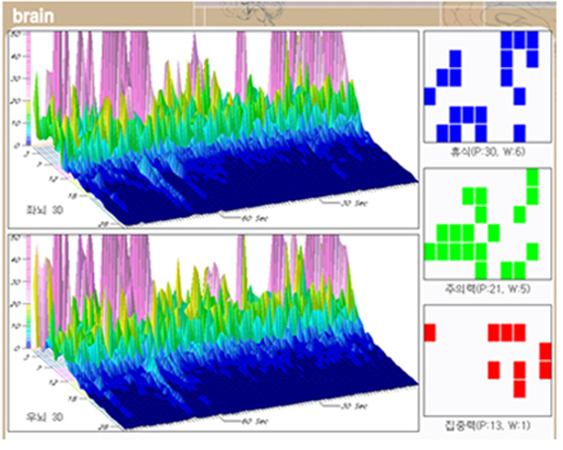
Task: Click the 집중력(P:13, W:1) caption
Action: point(487,426)
